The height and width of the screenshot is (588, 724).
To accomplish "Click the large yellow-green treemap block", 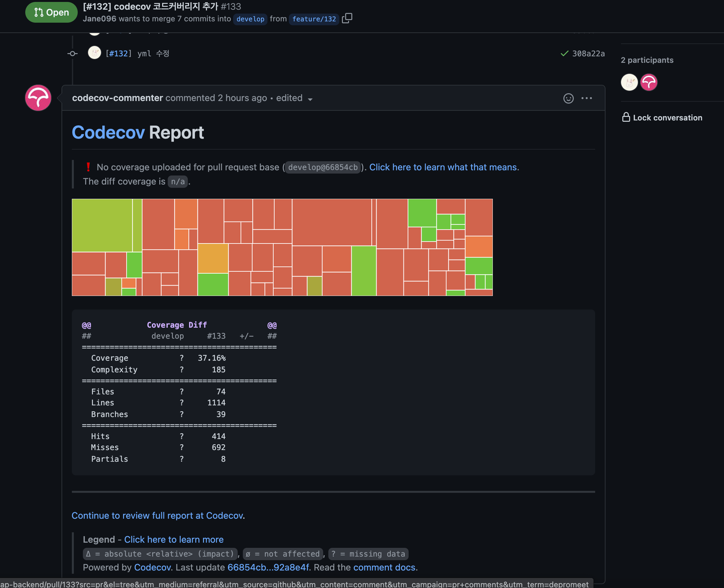I will click(102, 225).
